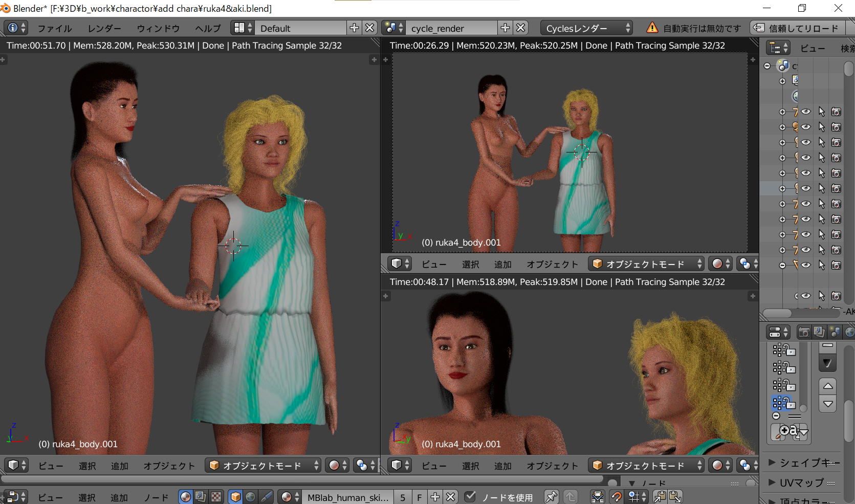
Task: Open オブジェクトモード dropdown in left viewport
Action: coord(263,466)
